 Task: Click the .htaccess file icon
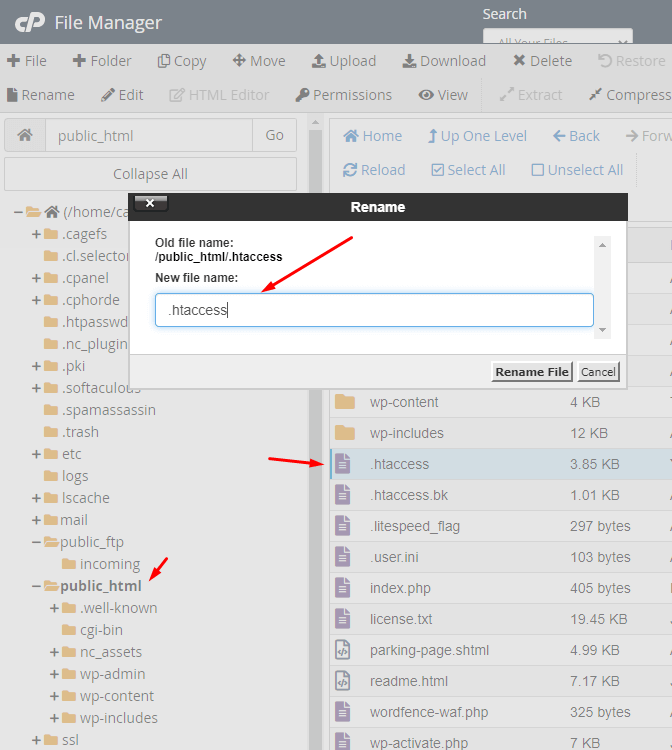tap(342, 463)
